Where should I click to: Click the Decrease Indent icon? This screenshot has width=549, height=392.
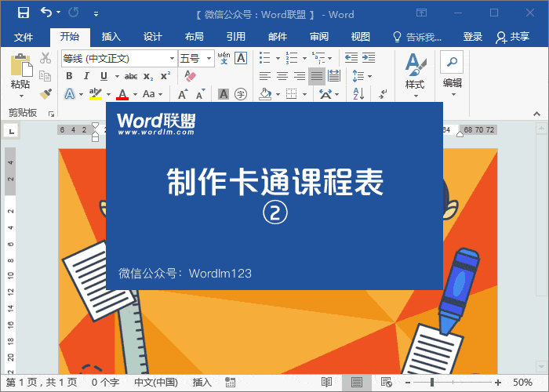tap(351, 57)
